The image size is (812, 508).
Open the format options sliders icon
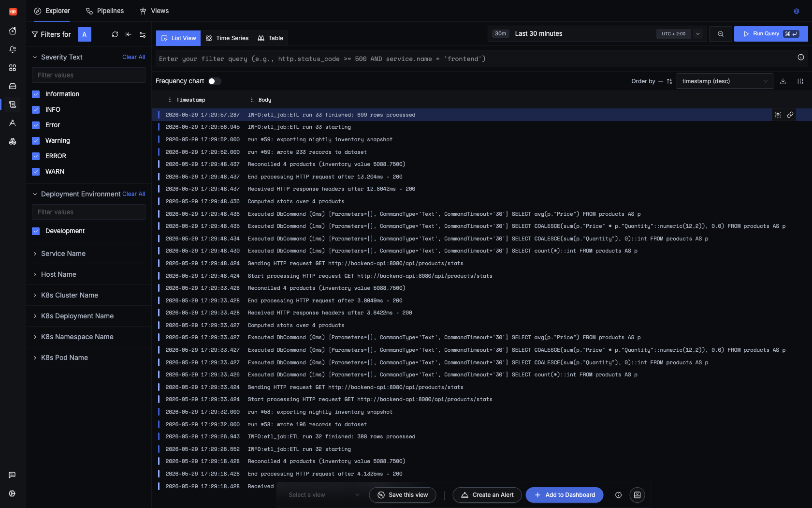800,81
